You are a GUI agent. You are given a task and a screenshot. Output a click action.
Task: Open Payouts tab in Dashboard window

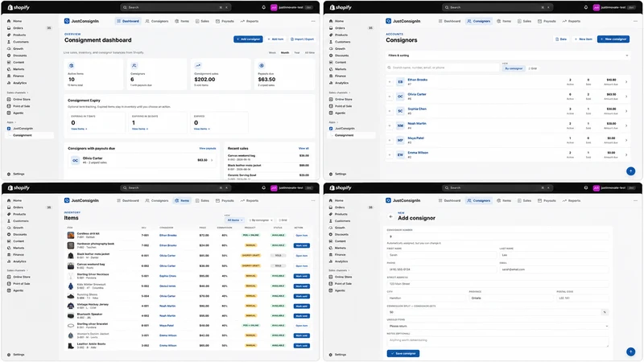pos(225,21)
